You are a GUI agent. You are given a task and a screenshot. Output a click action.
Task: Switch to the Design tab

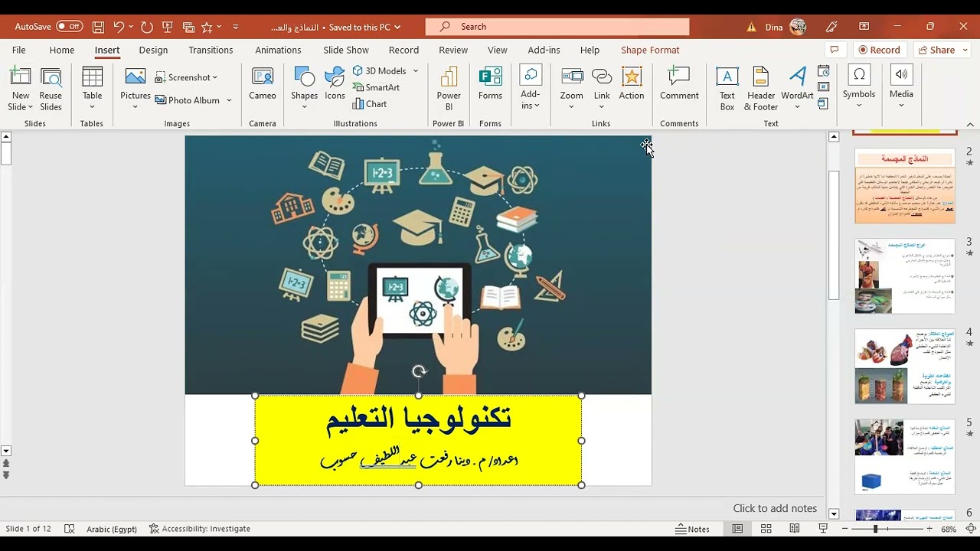(x=153, y=50)
